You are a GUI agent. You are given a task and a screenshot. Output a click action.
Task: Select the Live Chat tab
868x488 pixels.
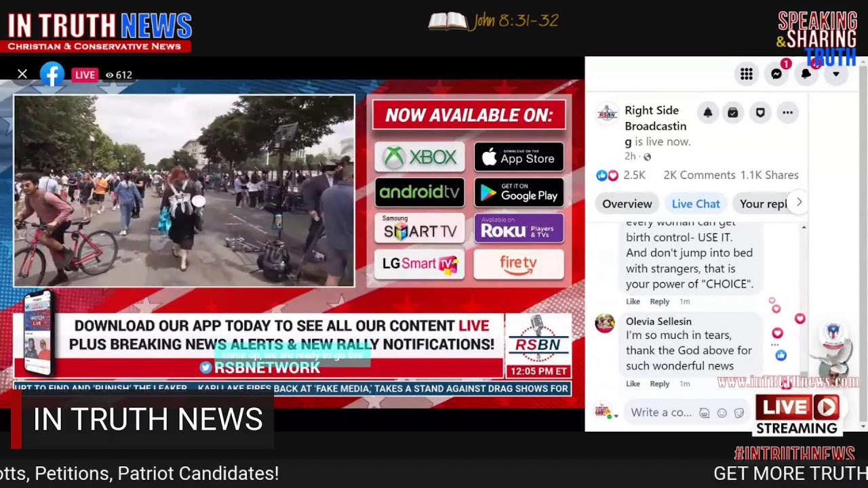click(696, 203)
